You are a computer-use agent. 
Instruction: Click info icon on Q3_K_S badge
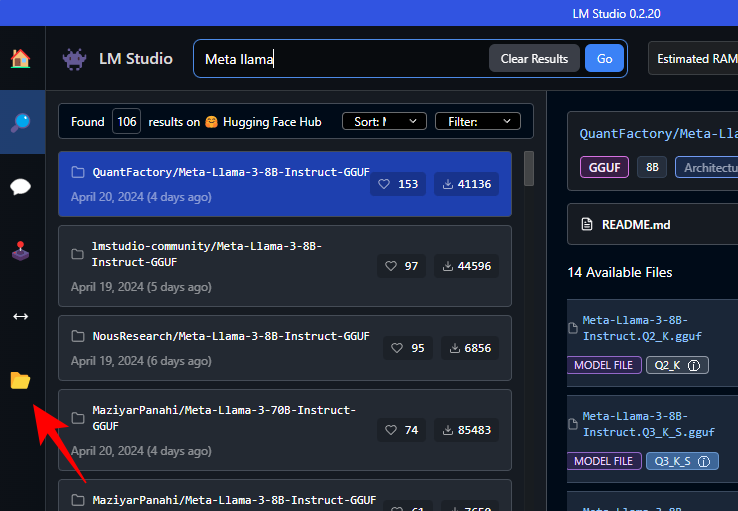point(704,462)
